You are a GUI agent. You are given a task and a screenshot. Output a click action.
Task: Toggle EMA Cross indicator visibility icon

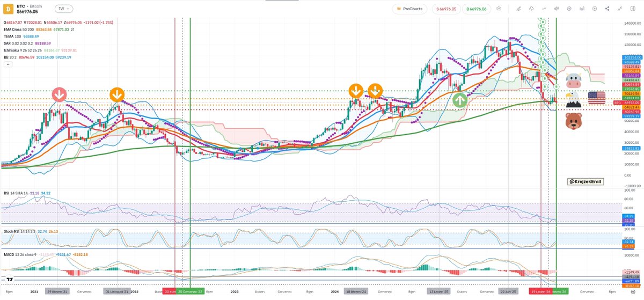point(73,30)
